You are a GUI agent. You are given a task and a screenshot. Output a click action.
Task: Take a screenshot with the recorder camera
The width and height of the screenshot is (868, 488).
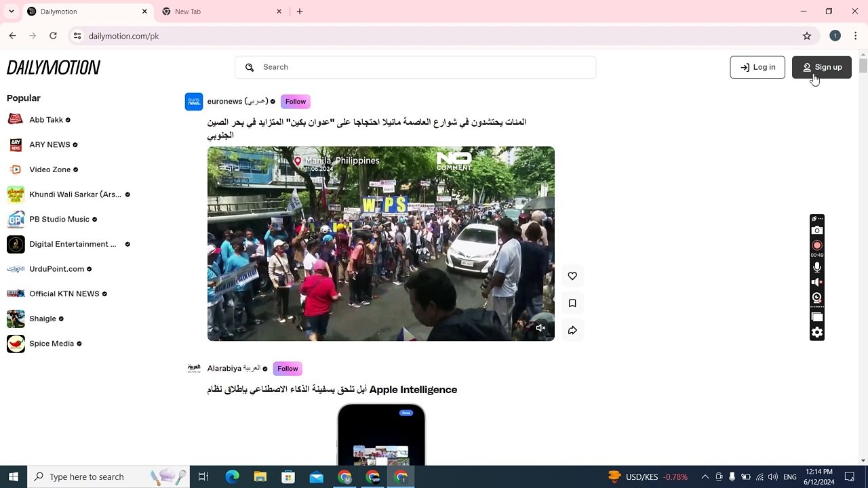[x=817, y=230]
